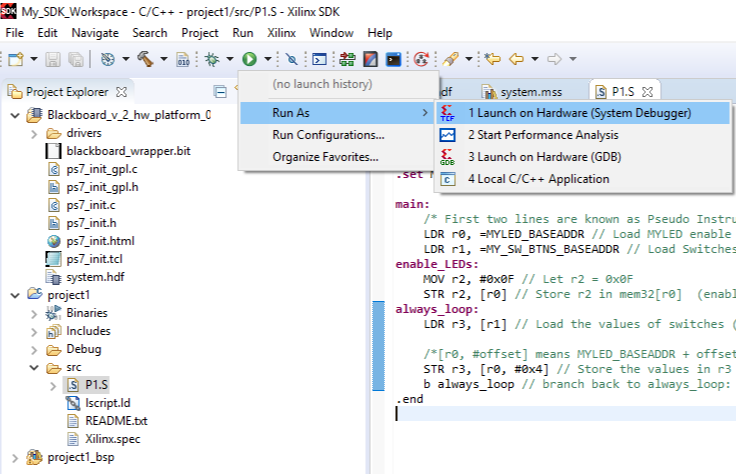The width and height of the screenshot is (737, 474).
Task: Click the binary 010 file icon
Action: pos(182,59)
